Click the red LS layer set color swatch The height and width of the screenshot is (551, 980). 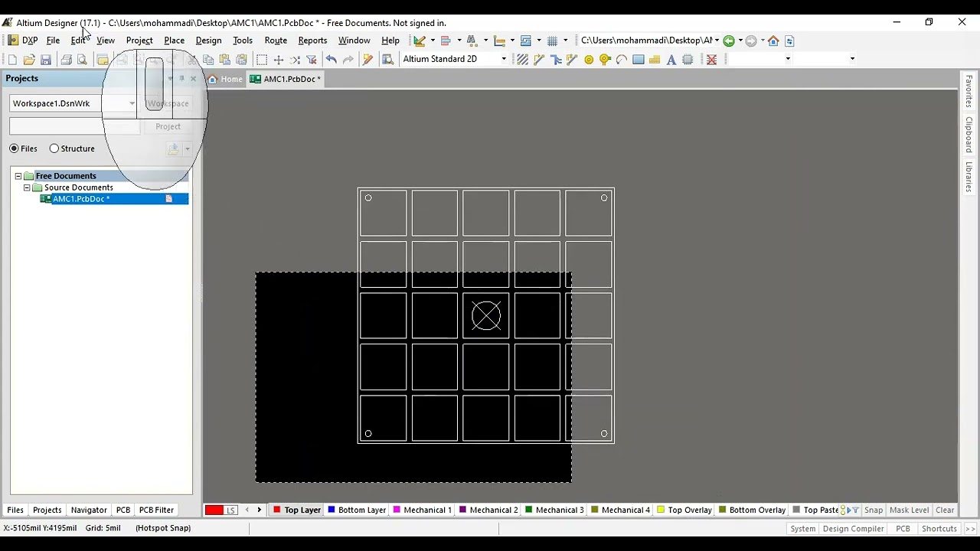(214, 510)
